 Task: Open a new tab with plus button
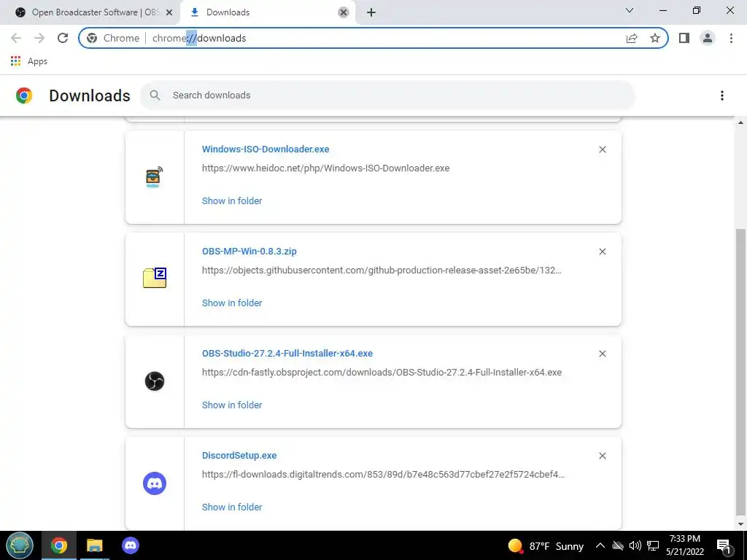[x=371, y=12]
